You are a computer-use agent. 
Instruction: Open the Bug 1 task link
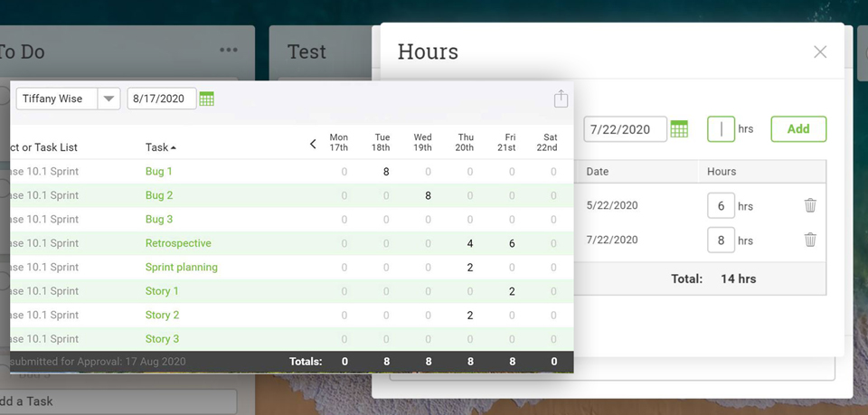(159, 172)
